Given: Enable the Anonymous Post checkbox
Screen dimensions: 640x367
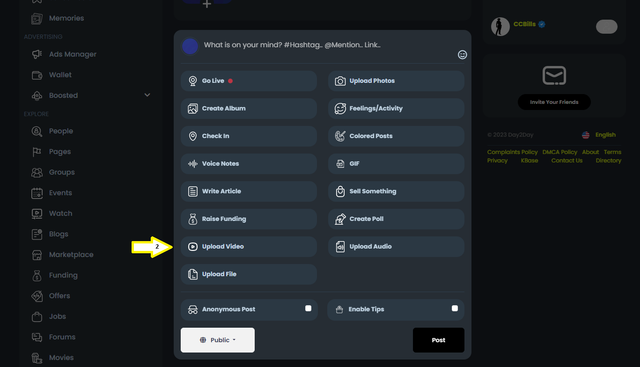Looking at the screenshot, I should [308, 308].
